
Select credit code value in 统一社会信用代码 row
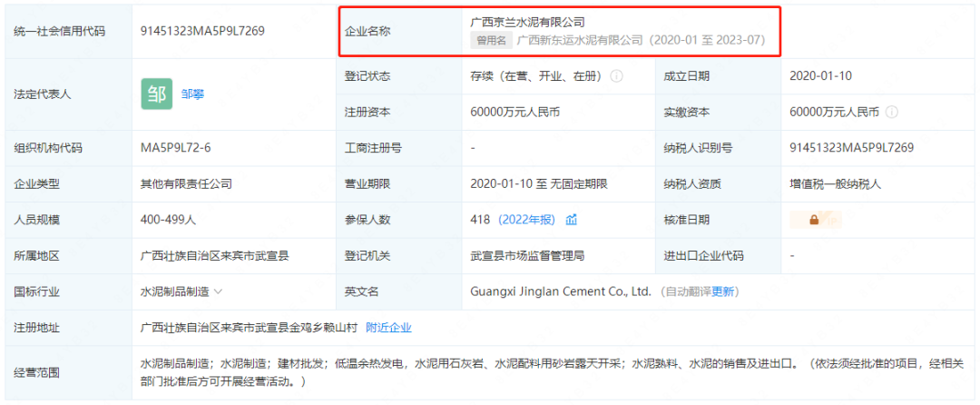(202, 31)
